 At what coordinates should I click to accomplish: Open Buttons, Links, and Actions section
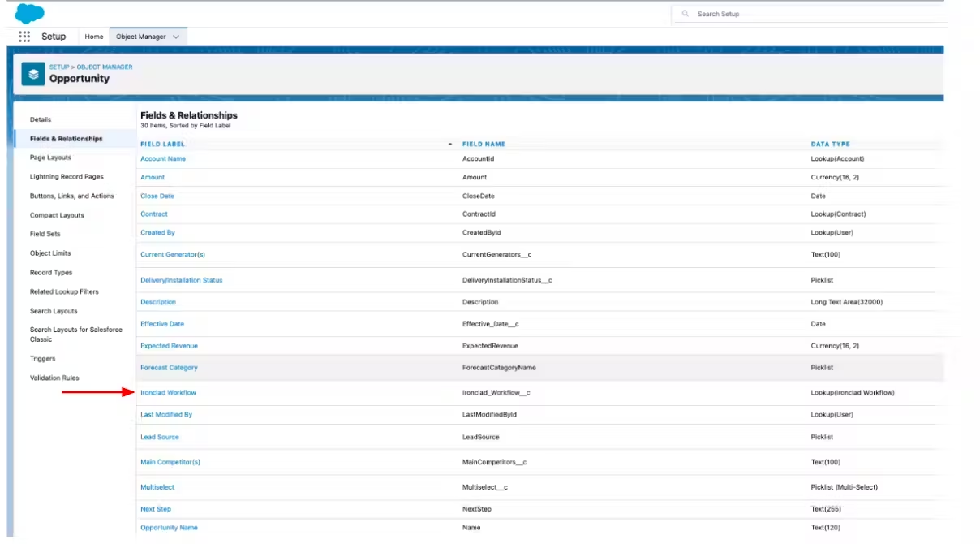click(72, 196)
